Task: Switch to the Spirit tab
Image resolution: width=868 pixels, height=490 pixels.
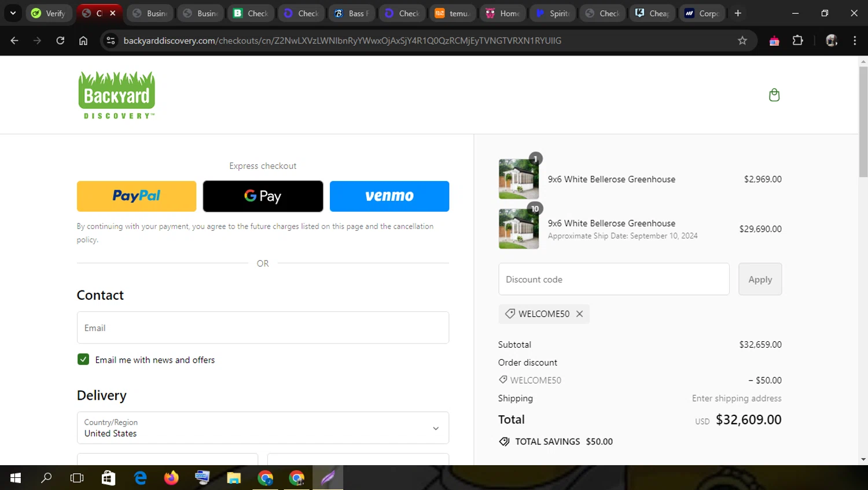Action: 553,13
